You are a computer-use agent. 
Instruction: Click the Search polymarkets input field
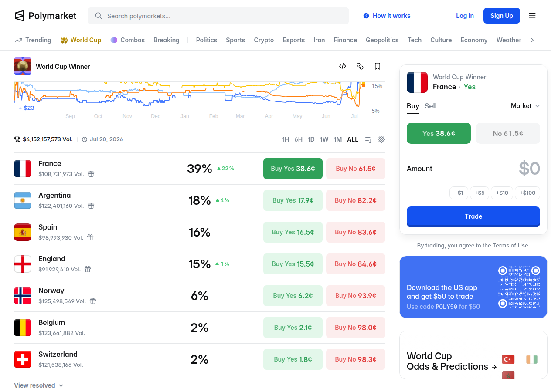click(218, 16)
